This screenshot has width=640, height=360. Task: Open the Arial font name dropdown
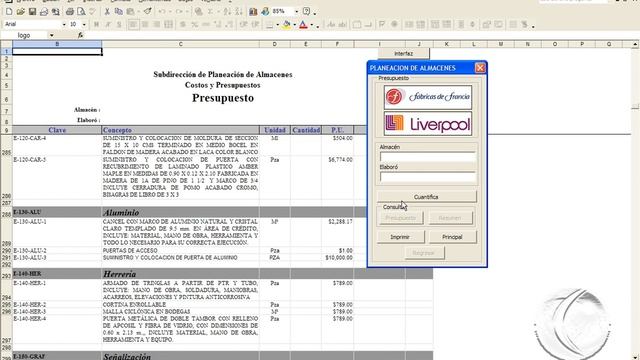[64, 24]
